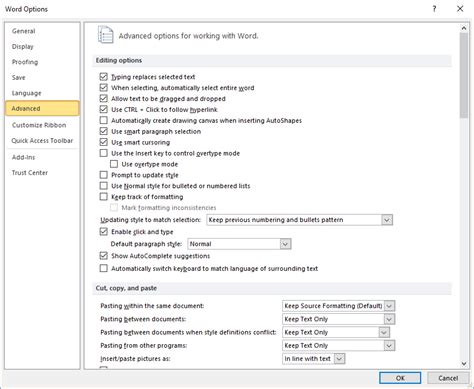
Task: Enable automatically create drawing canvas for AutoShapes
Action: click(x=104, y=120)
